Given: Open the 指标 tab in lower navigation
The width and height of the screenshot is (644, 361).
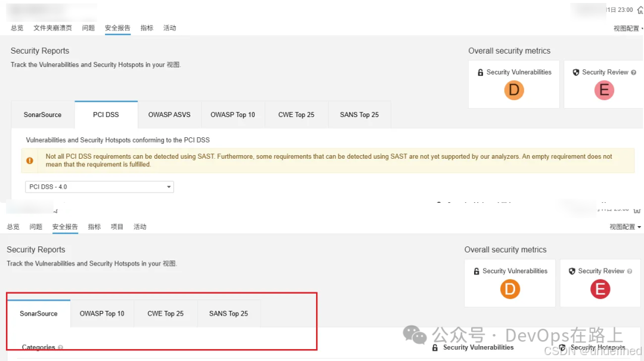Looking at the screenshot, I should [94, 227].
